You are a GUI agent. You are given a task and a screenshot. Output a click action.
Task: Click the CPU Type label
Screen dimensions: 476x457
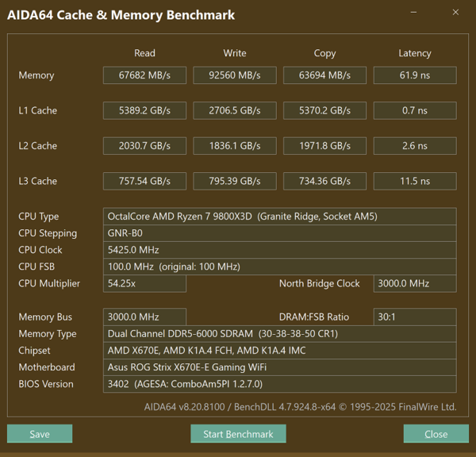[x=39, y=217]
